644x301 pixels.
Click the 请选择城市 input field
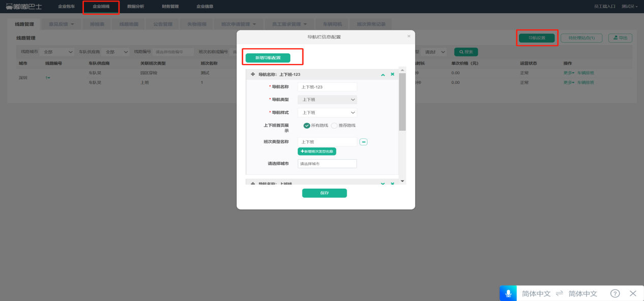pyautogui.click(x=327, y=164)
